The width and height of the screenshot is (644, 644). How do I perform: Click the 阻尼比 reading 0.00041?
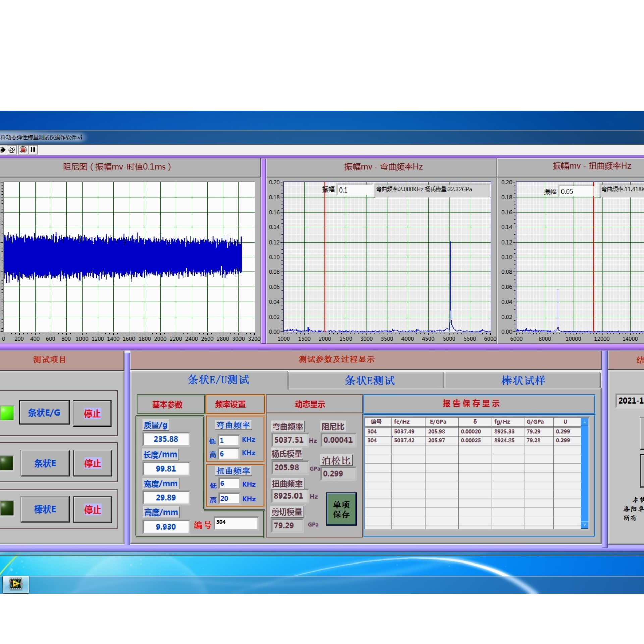pos(338,440)
